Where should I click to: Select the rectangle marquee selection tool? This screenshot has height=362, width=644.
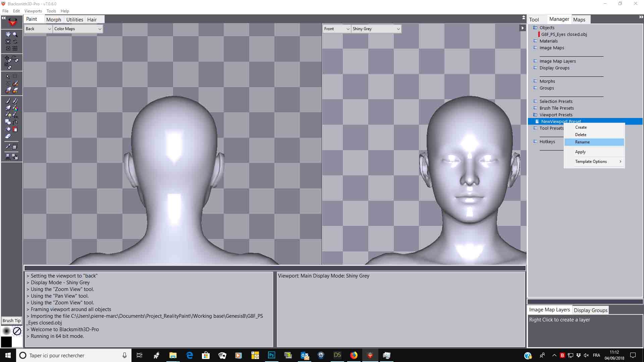coord(15,76)
